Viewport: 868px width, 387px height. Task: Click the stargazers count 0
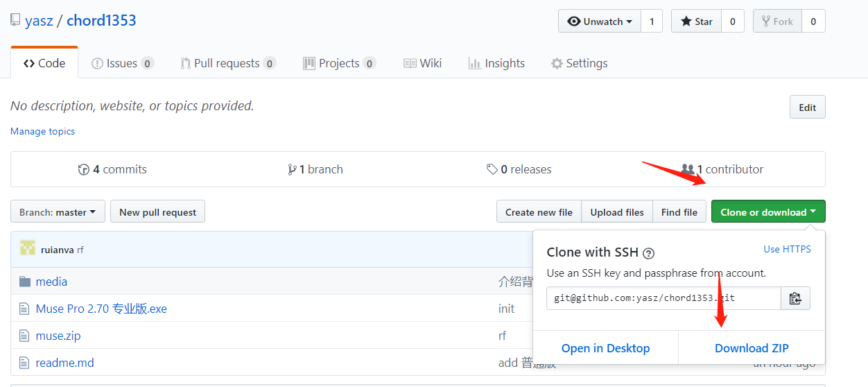pyautogui.click(x=732, y=21)
